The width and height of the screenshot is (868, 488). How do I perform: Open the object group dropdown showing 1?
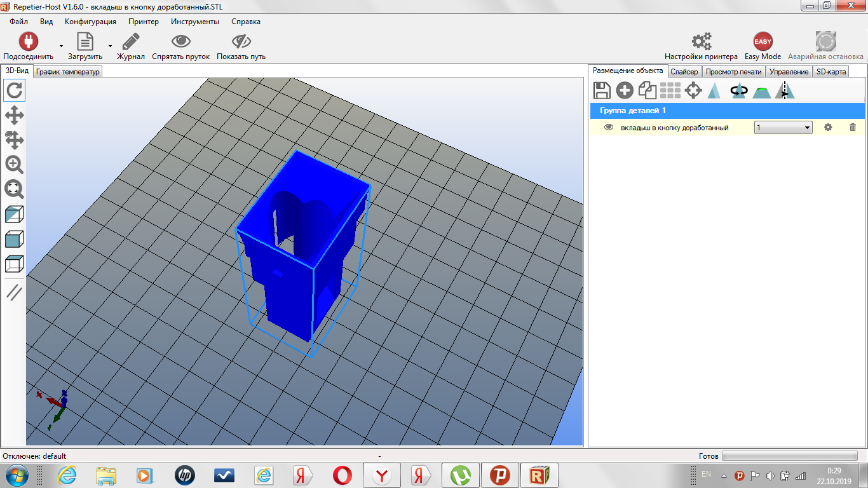[x=783, y=128]
